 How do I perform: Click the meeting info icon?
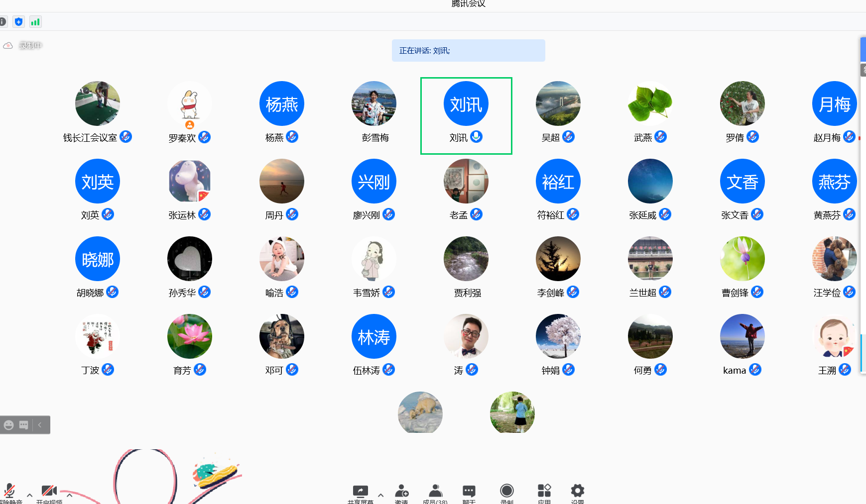[x=2, y=22]
